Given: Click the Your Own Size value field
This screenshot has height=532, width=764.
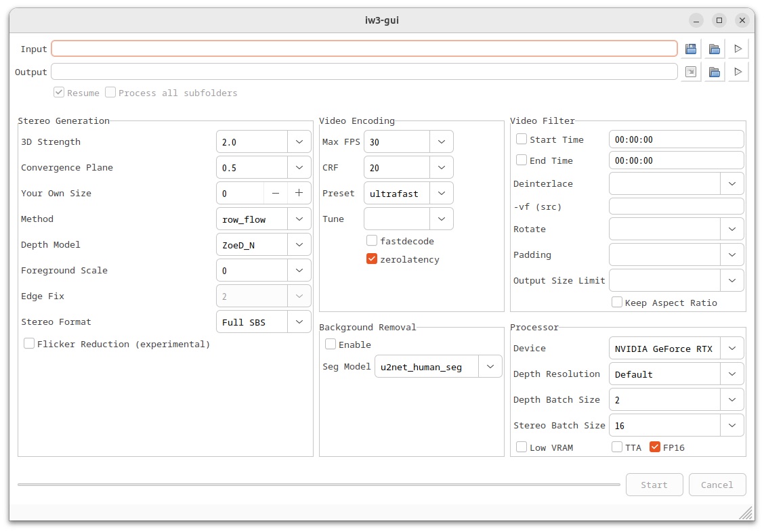Looking at the screenshot, I should tap(240, 193).
